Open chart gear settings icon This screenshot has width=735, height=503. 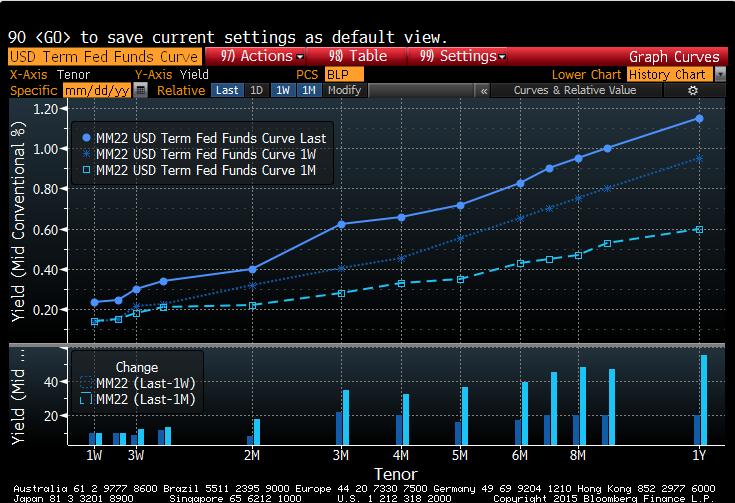click(693, 90)
